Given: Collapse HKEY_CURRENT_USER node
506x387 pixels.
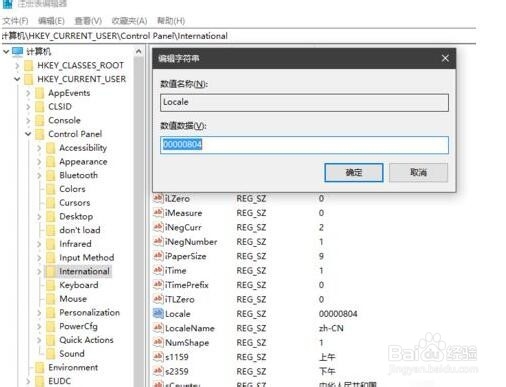Looking at the screenshot, I should point(17,79).
